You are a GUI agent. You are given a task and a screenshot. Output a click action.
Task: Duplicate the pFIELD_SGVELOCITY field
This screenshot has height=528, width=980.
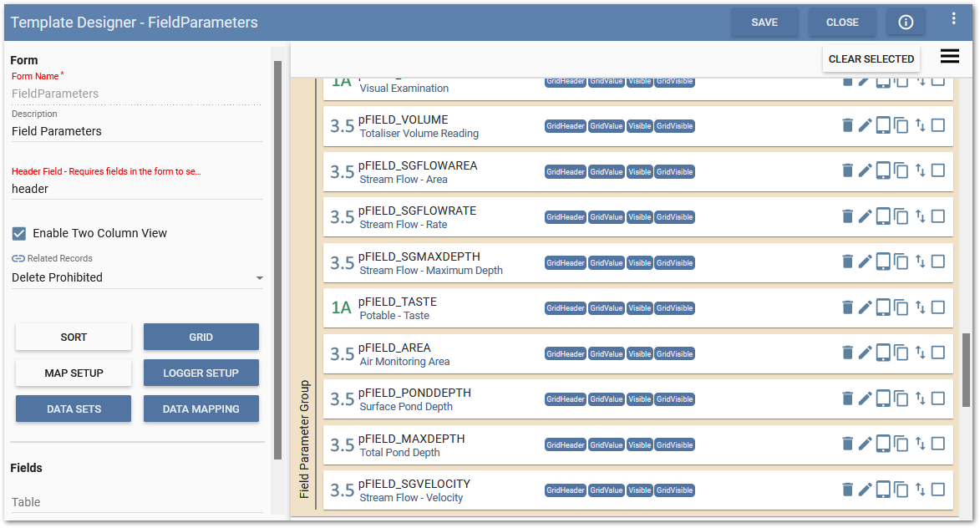click(901, 490)
